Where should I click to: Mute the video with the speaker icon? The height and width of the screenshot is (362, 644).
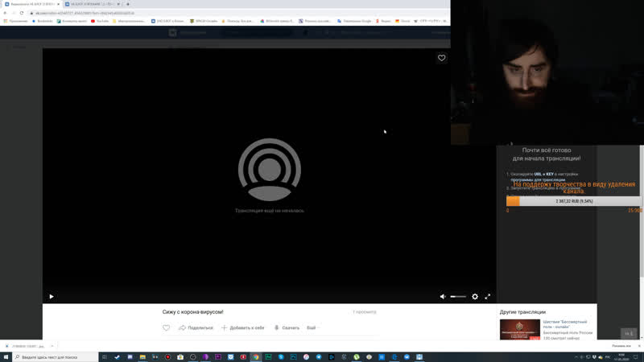point(443,296)
